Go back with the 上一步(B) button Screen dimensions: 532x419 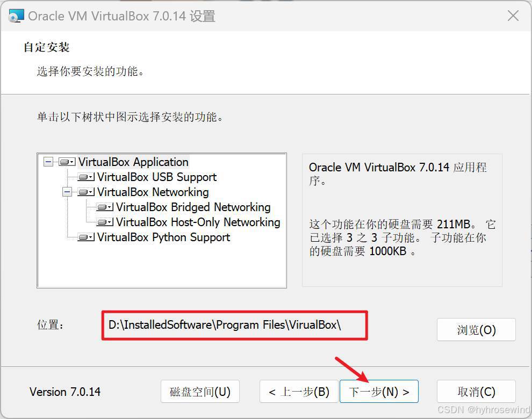[x=299, y=392]
